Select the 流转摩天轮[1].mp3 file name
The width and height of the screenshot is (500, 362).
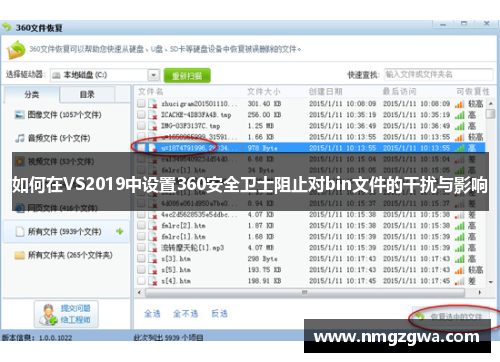click(x=192, y=248)
